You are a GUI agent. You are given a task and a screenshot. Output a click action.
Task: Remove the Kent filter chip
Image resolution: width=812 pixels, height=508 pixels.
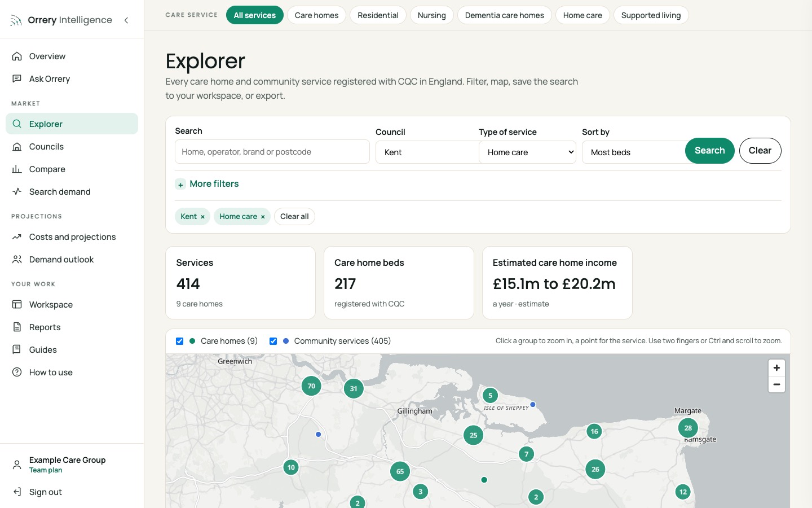click(202, 217)
